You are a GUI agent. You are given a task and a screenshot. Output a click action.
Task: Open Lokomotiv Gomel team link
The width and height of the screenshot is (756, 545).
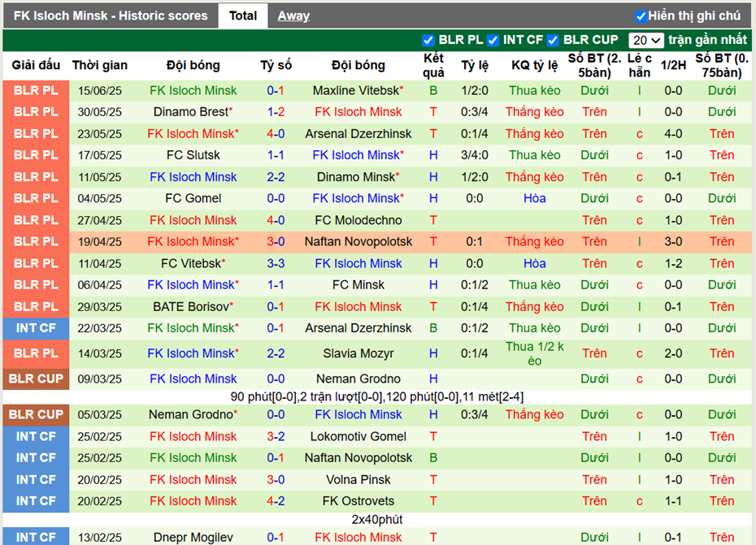[x=358, y=437]
